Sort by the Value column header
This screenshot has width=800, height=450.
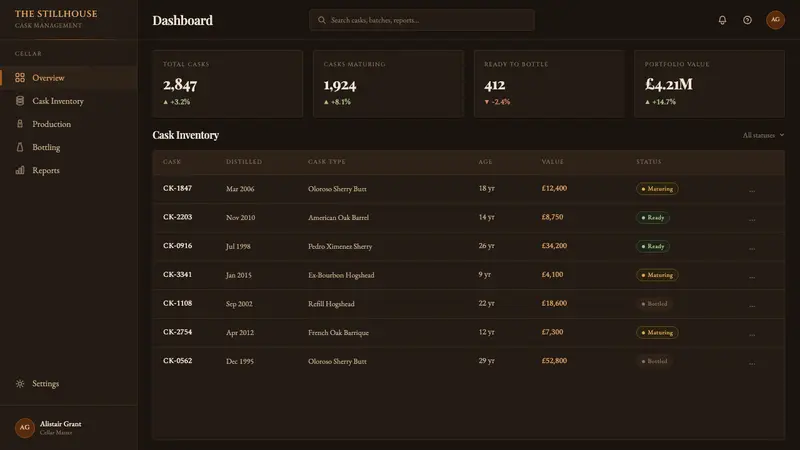click(x=553, y=162)
